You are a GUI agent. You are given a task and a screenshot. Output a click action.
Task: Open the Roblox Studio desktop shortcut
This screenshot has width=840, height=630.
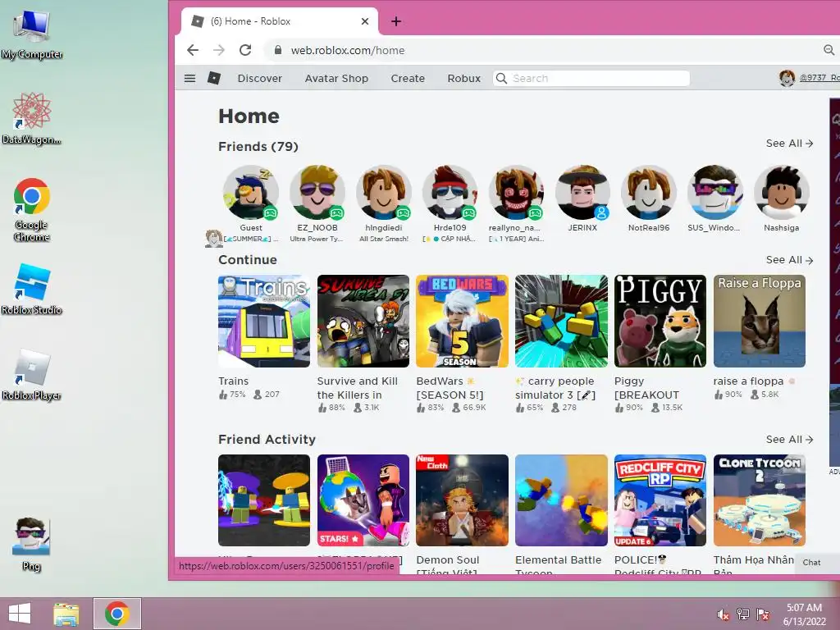(32, 290)
